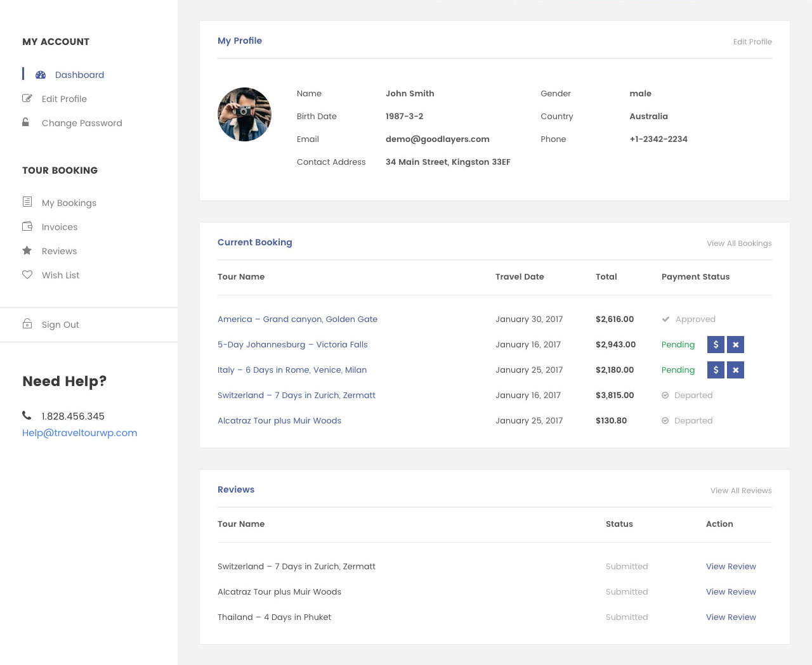Viewport: 812px width, 665px height.
Task: Click John Smith's profile photo
Action: 244,114
